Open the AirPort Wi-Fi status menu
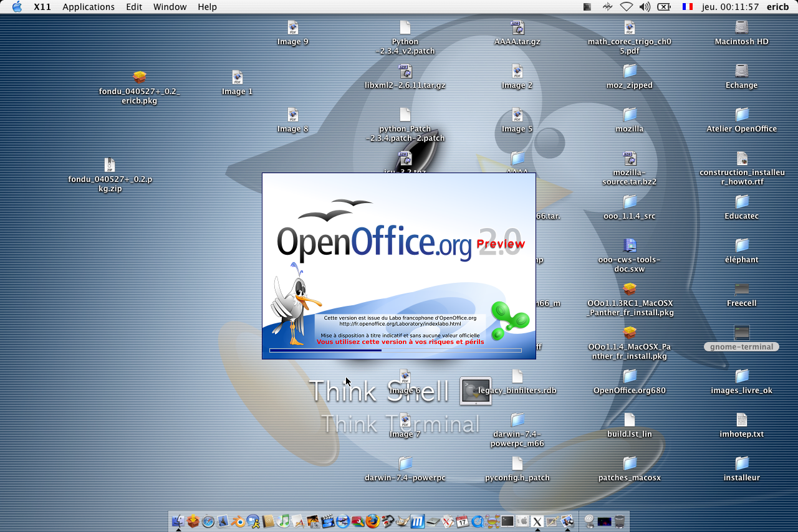The image size is (798, 532). (626, 7)
